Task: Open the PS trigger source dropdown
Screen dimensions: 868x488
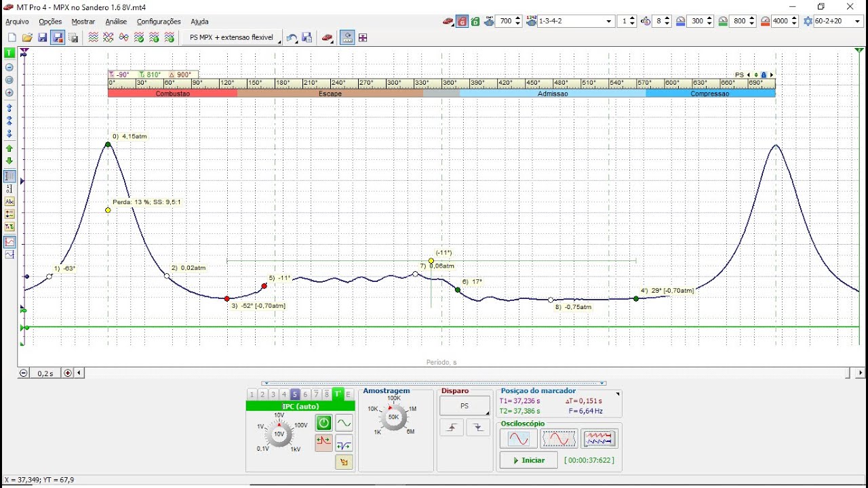Action: coord(465,406)
